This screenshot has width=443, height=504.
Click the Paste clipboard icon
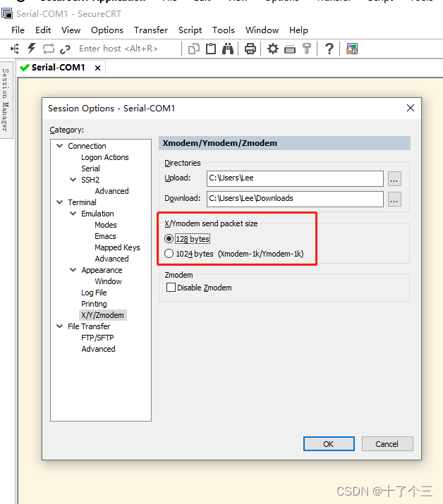click(211, 49)
